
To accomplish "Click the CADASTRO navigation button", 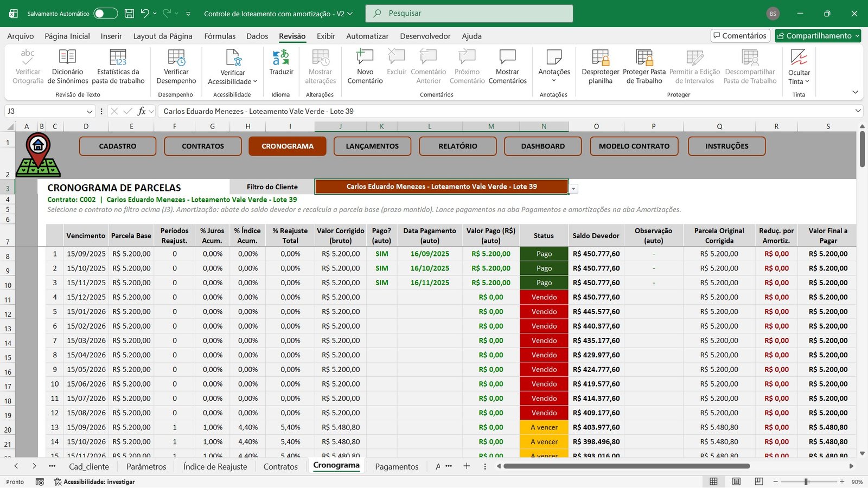I will coord(118,146).
